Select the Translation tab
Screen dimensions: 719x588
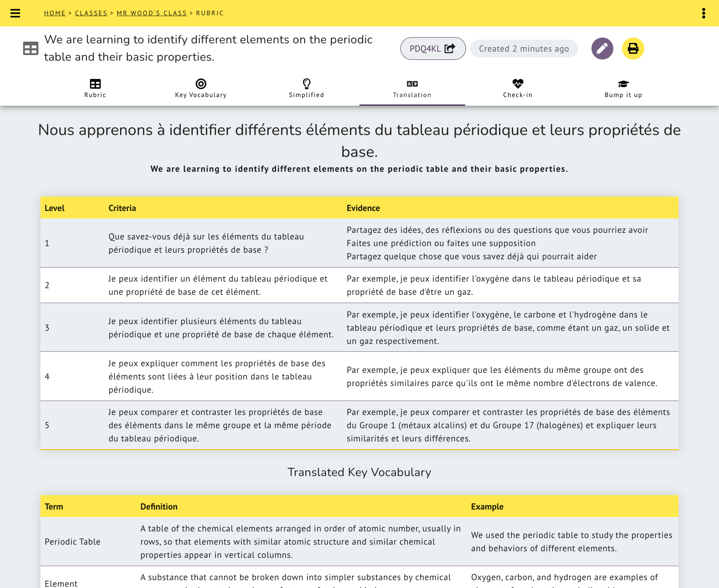(x=412, y=89)
